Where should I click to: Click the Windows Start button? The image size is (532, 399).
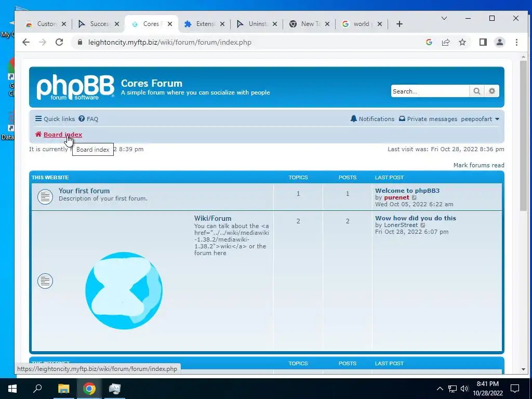pyautogui.click(x=12, y=389)
